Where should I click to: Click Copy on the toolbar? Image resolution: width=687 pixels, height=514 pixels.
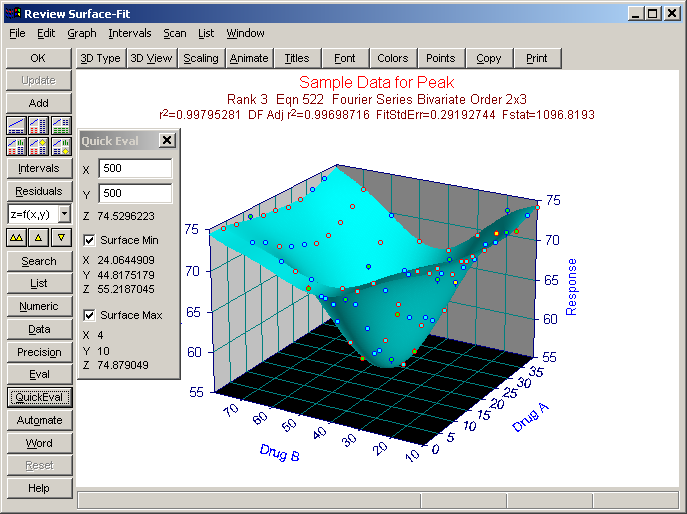coord(489,58)
